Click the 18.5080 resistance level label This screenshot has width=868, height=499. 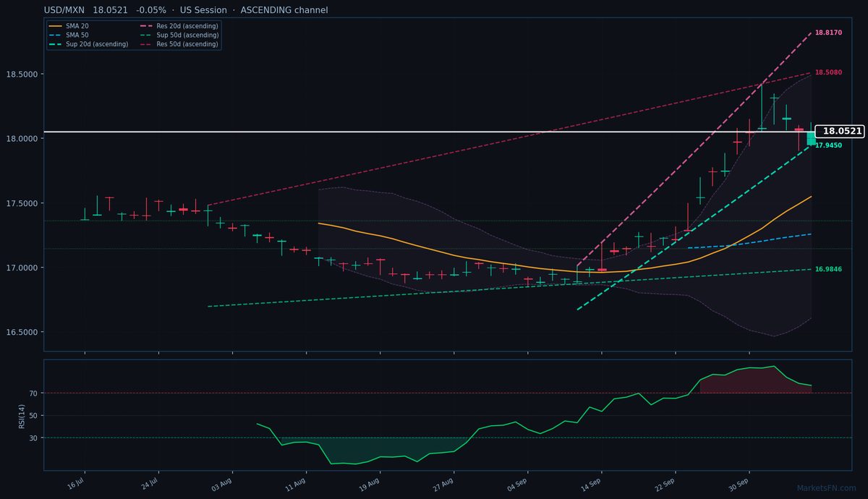[828, 73]
